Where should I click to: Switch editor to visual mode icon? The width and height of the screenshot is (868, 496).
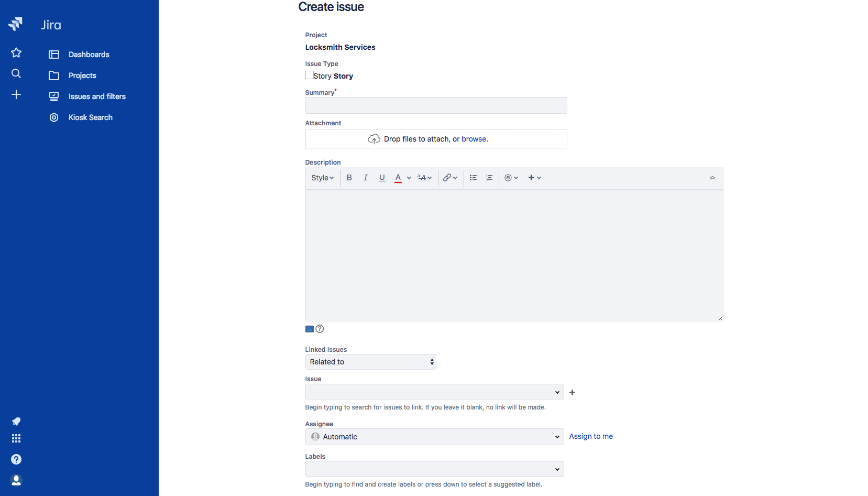[310, 329]
